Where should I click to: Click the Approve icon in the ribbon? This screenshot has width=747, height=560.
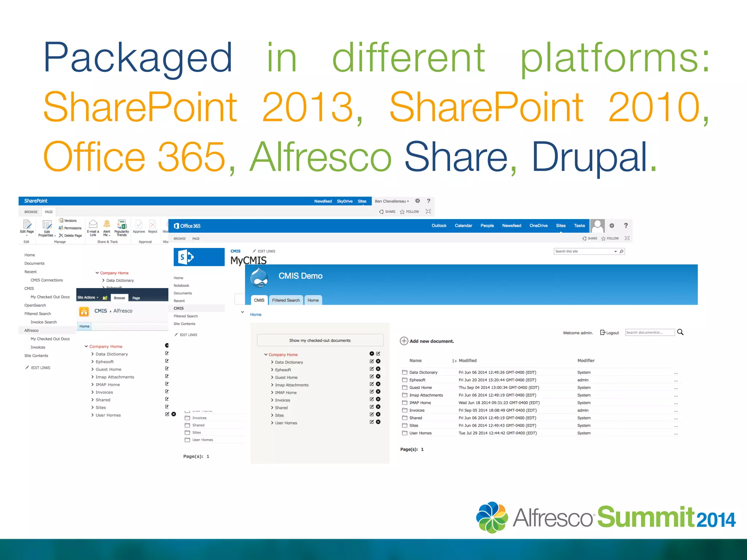(139, 224)
